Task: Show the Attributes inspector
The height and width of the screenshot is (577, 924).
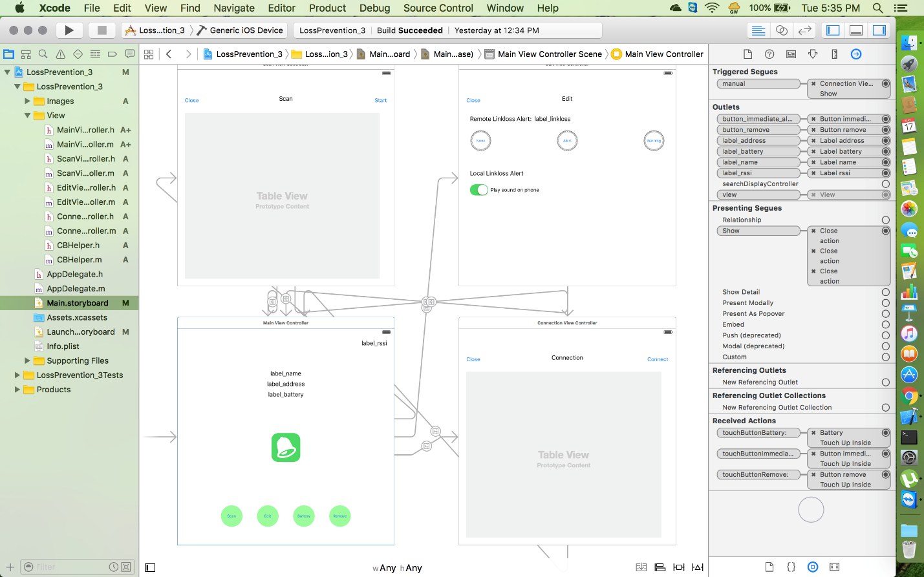Action: coord(813,54)
